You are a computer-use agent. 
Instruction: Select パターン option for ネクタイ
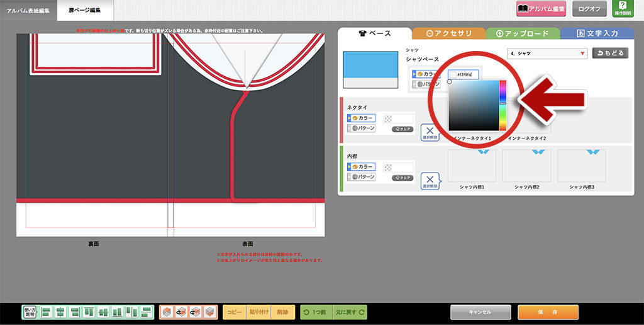click(x=362, y=128)
